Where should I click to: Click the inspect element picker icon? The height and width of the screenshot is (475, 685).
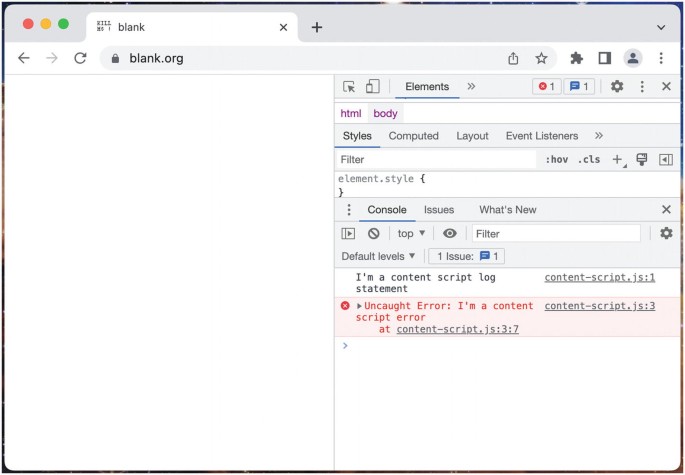coord(349,87)
